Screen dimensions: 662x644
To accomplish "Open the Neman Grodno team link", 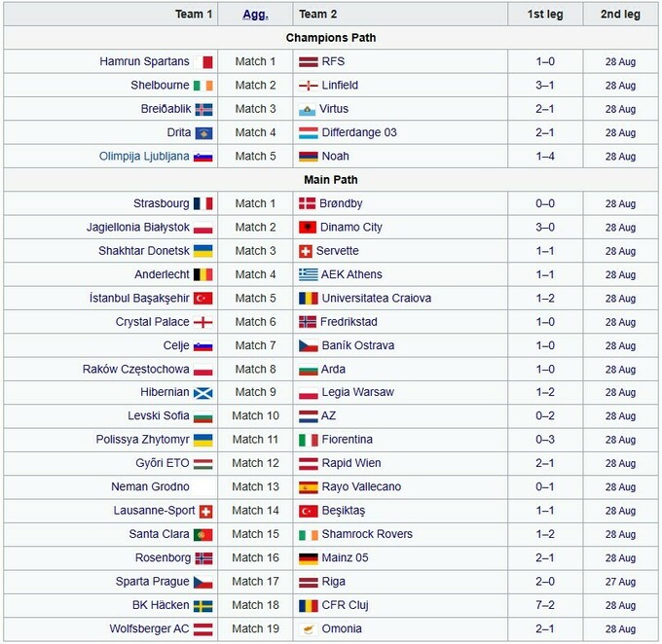I will [x=150, y=487].
